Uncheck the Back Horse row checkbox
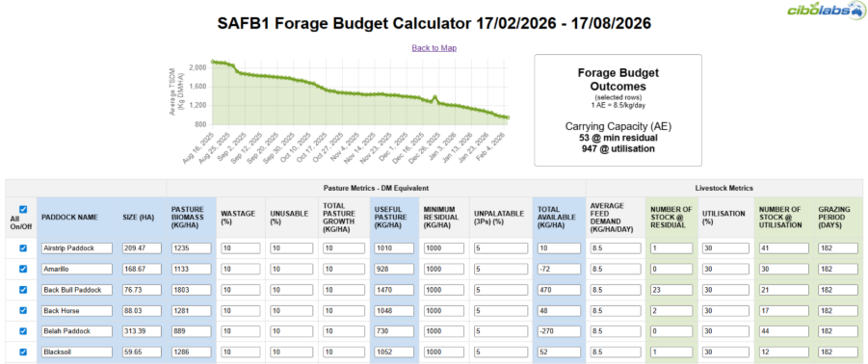This screenshot has height=364, width=868. pyautogui.click(x=23, y=310)
